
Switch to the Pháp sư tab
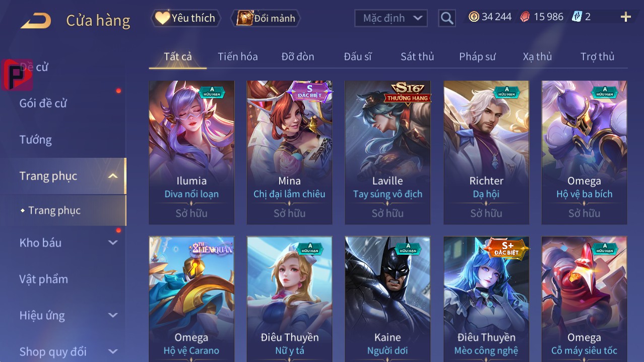[x=477, y=56]
